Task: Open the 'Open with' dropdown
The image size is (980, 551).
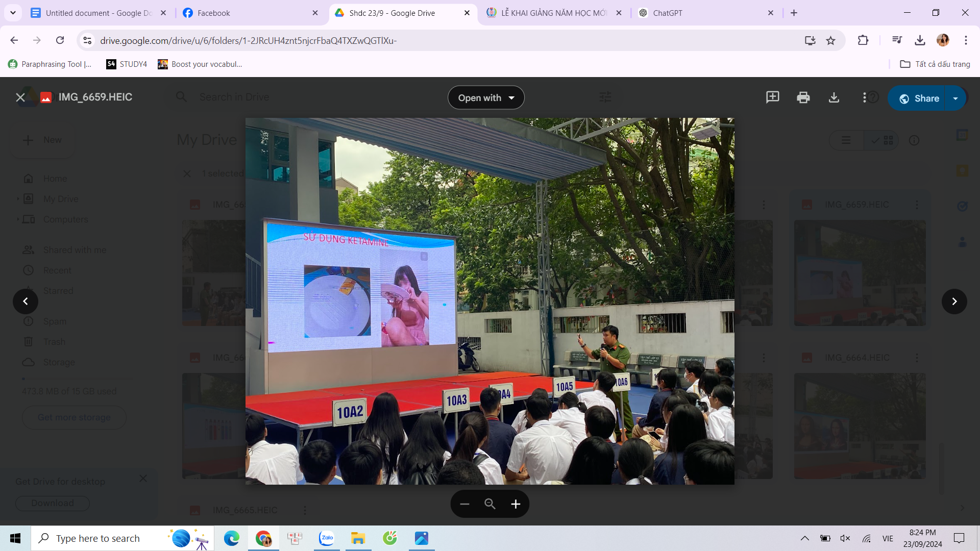Action: pyautogui.click(x=486, y=98)
